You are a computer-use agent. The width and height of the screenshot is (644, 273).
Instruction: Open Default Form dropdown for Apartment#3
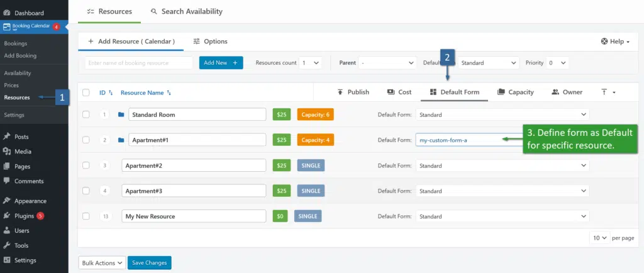[502, 191]
